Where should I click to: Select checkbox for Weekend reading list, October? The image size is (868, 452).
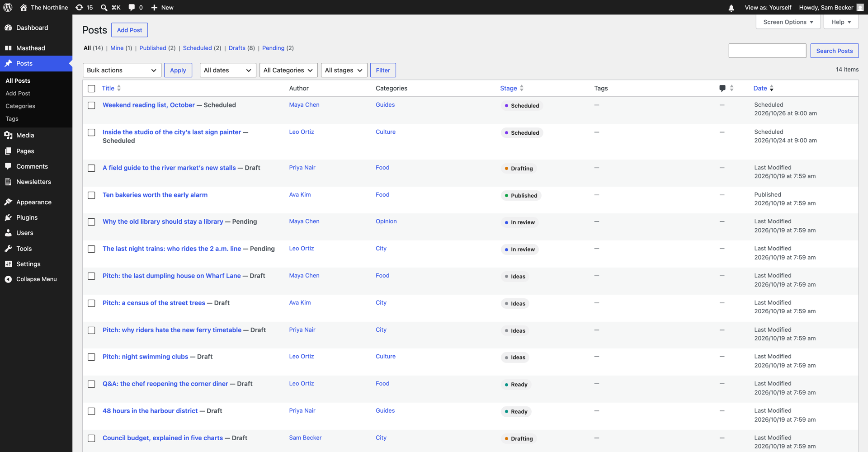pos(91,105)
